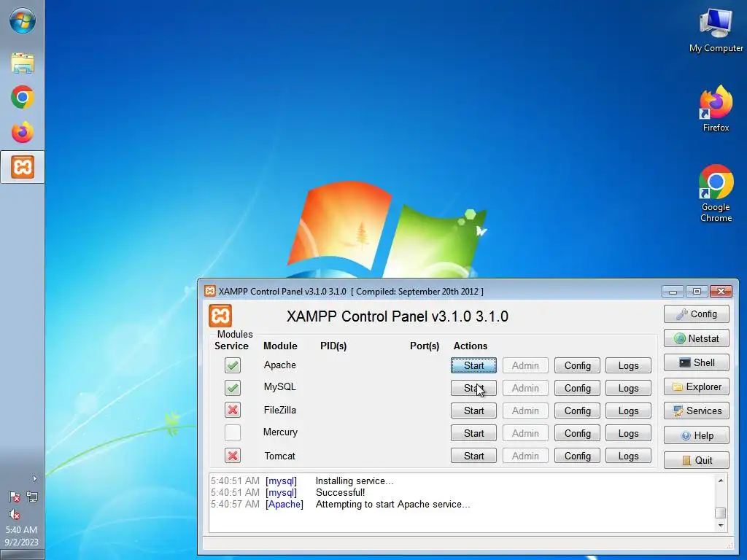Click log line 'Successful!'

point(340,492)
